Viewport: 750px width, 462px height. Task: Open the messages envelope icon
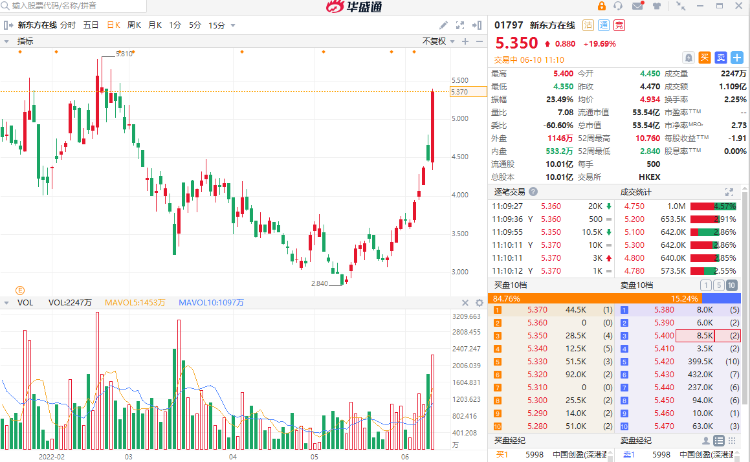(637, 6)
